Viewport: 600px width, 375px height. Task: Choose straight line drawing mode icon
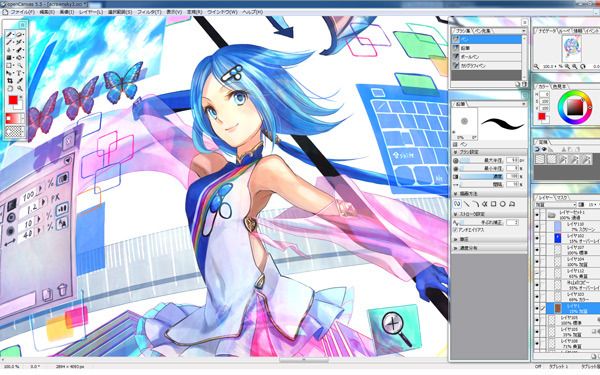(x=466, y=204)
